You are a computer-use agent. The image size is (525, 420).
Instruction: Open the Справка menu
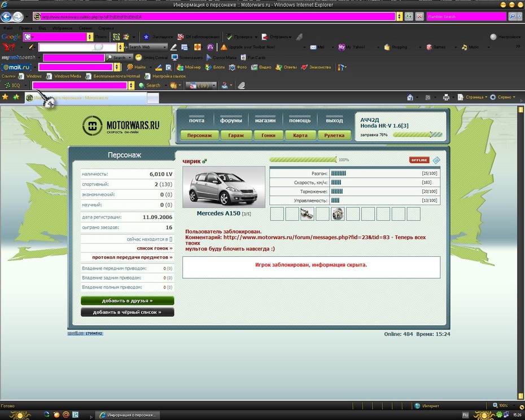pyautogui.click(x=106, y=28)
